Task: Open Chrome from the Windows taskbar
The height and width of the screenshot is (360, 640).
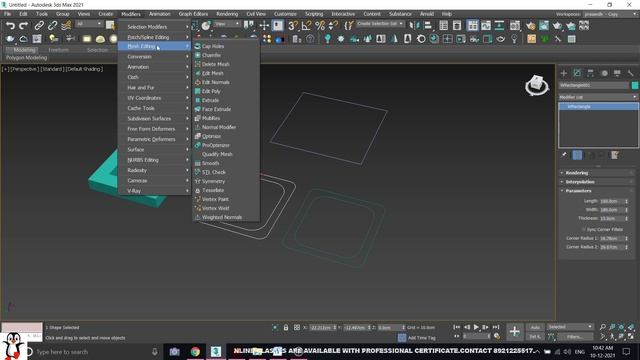Action: click(x=195, y=351)
